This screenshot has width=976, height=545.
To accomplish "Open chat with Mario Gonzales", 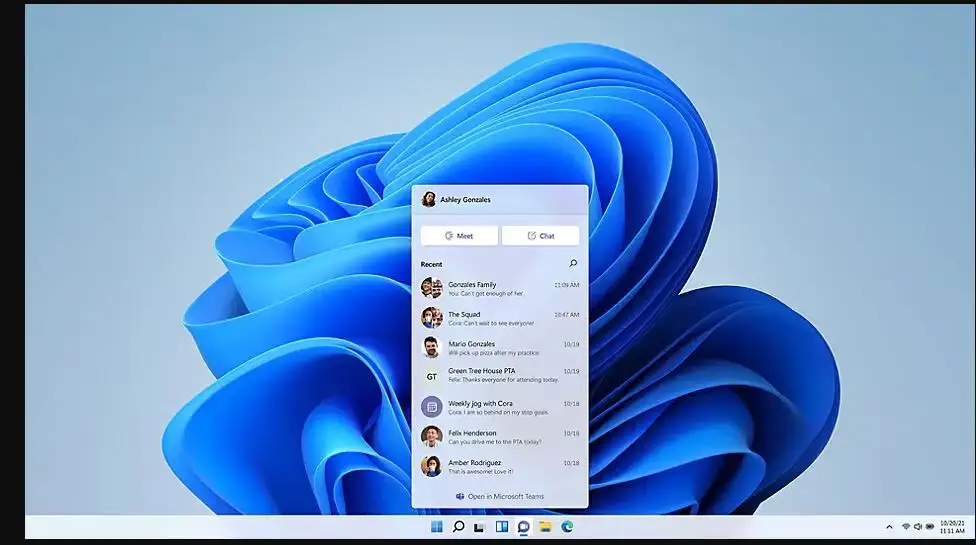I will [x=500, y=347].
